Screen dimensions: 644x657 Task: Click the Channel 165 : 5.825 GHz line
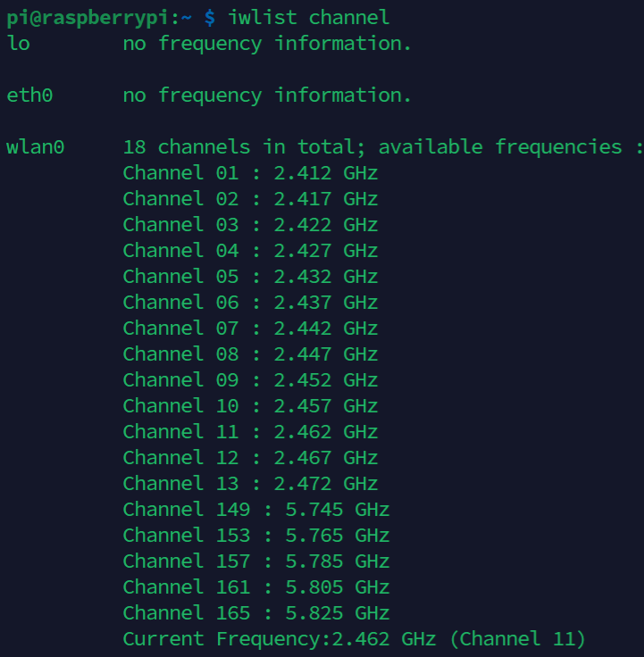[256, 613]
